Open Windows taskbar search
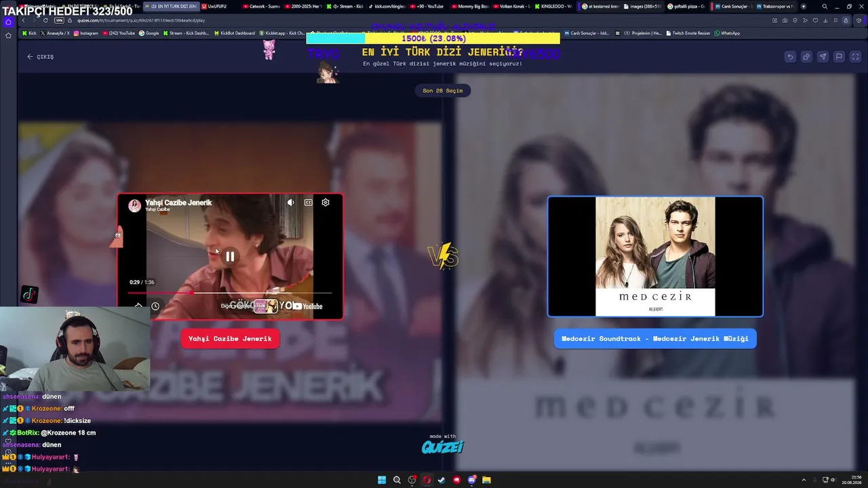 click(397, 480)
